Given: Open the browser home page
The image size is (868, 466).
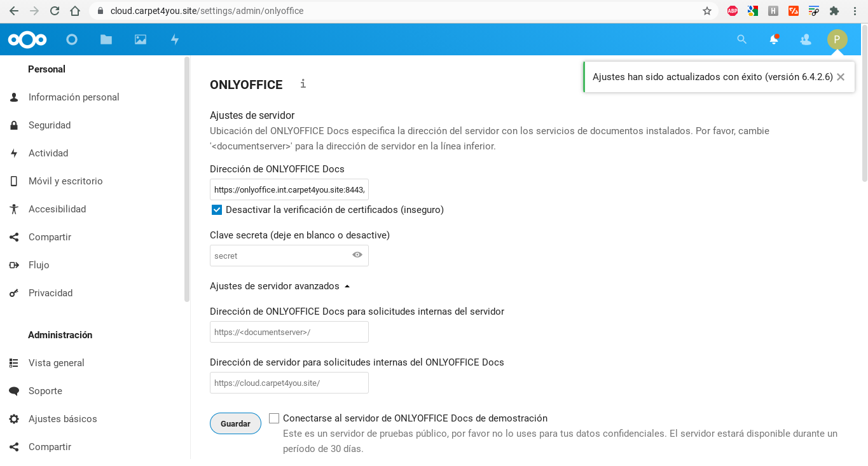Looking at the screenshot, I should click(x=75, y=11).
